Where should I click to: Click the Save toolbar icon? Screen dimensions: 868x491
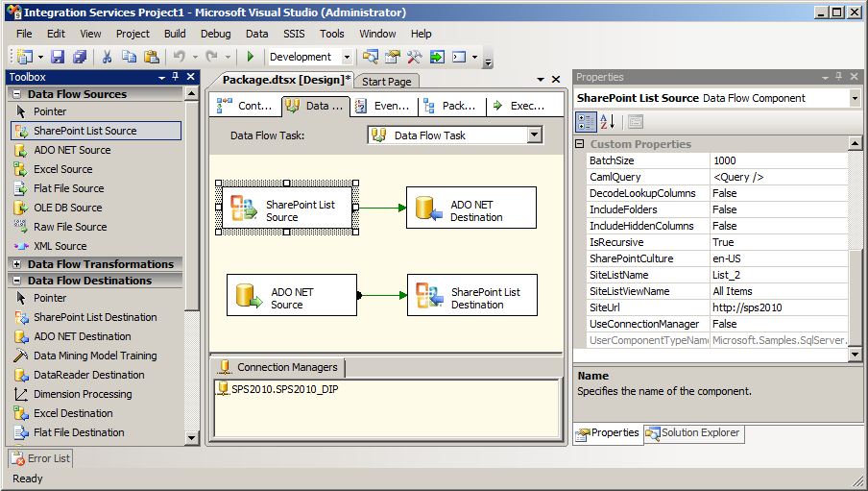(58, 57)
